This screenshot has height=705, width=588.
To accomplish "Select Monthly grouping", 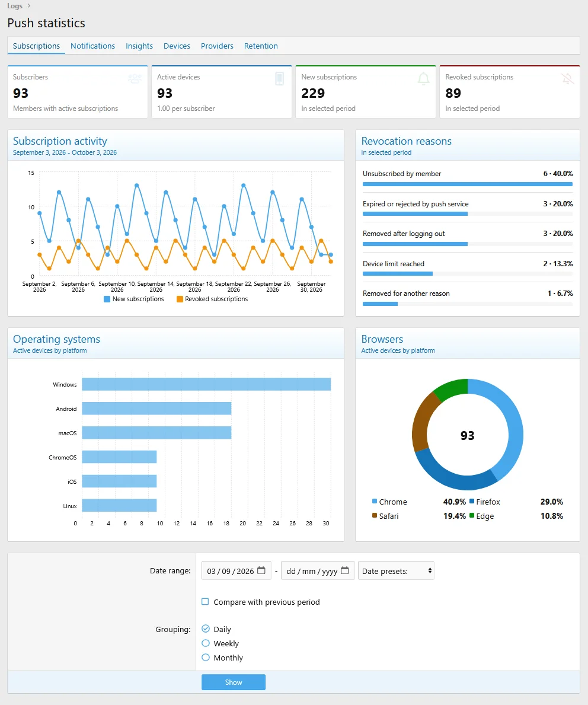I will tap(206, 658).
